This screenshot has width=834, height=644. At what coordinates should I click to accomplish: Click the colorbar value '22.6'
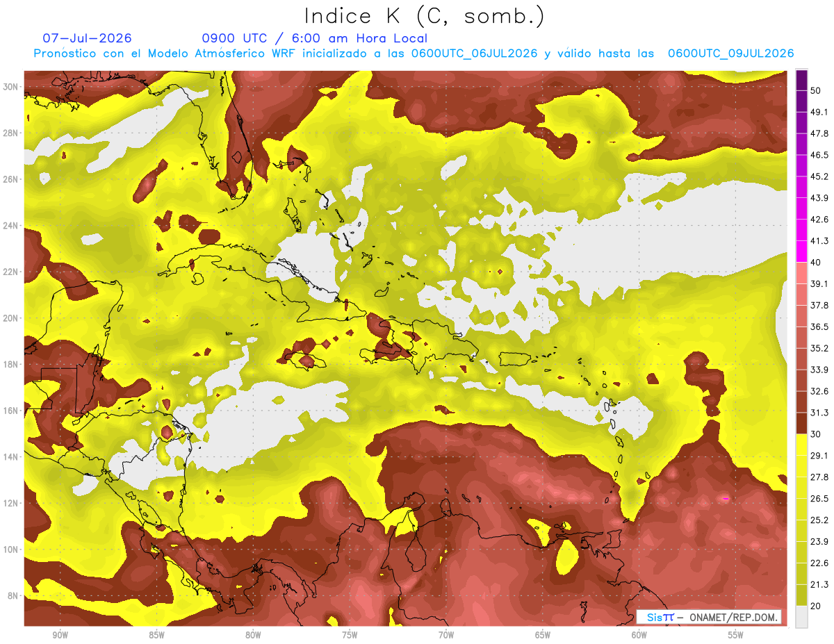pos(820,563)
